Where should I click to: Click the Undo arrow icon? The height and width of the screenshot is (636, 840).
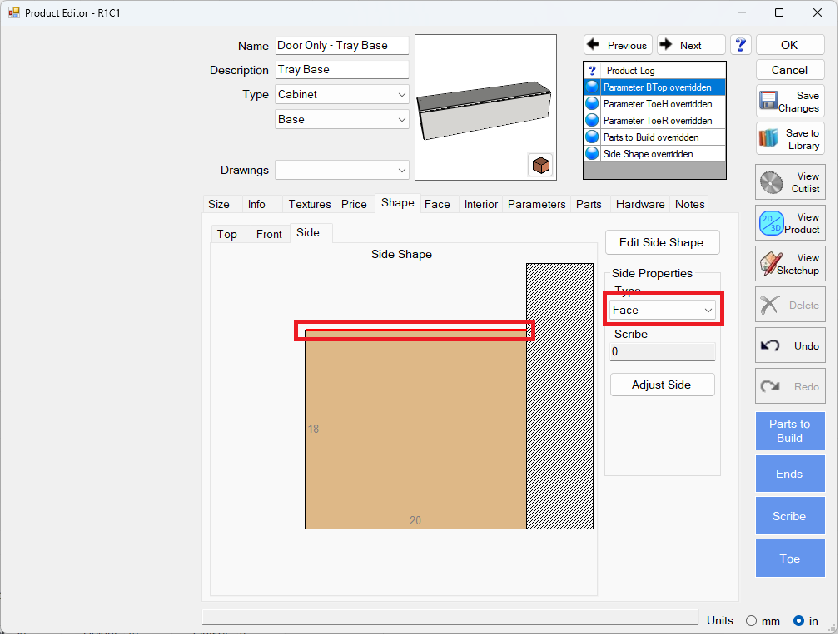point(772,345)
